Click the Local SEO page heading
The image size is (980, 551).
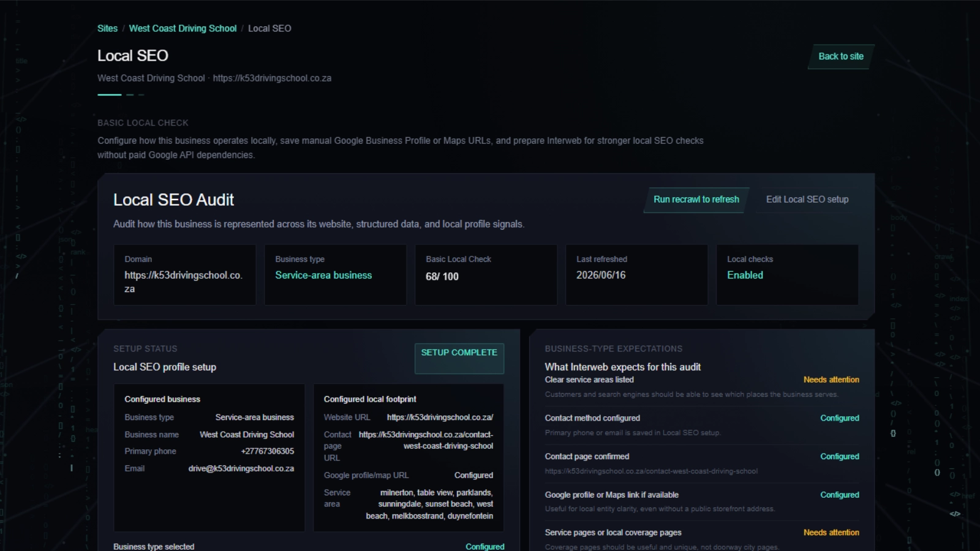[133, 56]
